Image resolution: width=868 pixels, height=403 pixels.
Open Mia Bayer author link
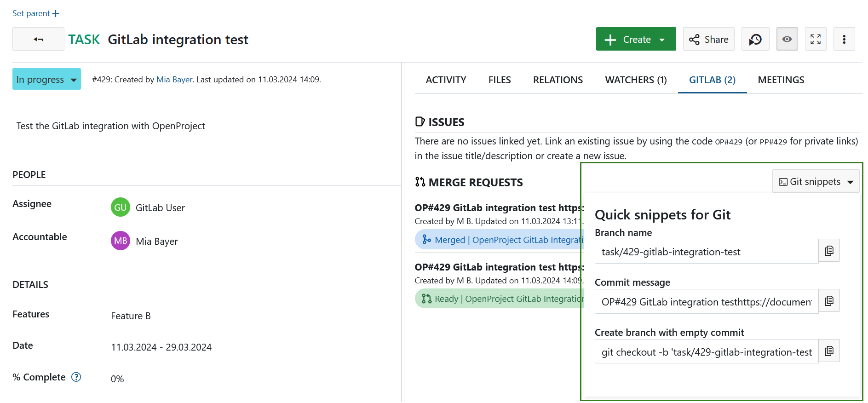pos(174,80)
